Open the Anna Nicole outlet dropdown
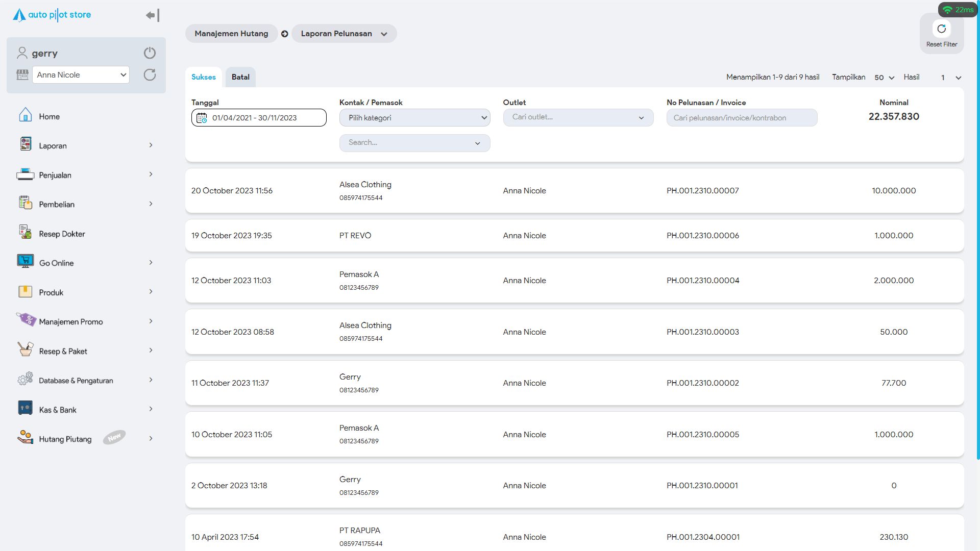 (81, 75)
